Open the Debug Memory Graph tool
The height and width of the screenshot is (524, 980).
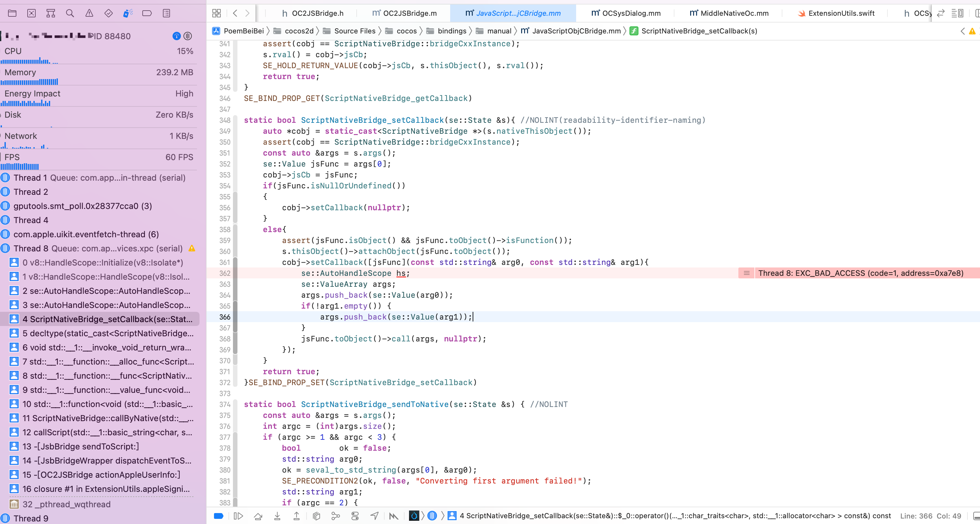335,516
